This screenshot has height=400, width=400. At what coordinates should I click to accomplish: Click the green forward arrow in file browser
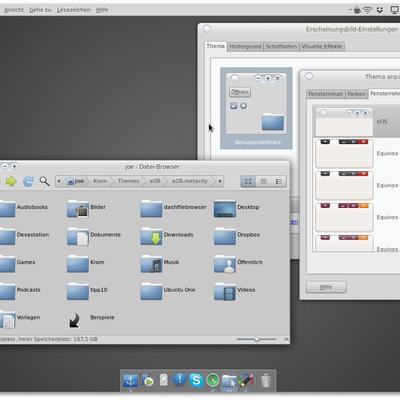pyautogui.click(x=11, y=181)
